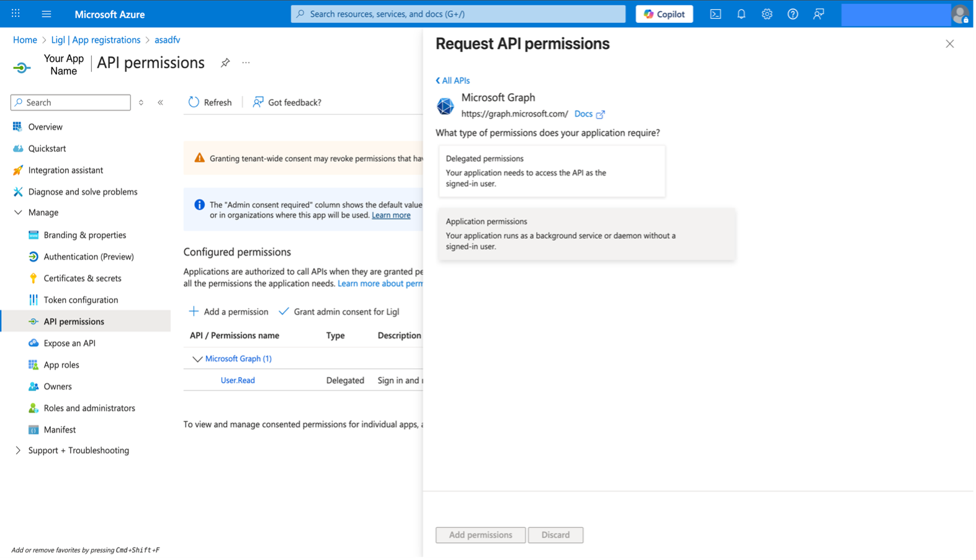
Task: Click the top search resources field
Action: click(459, 14)
